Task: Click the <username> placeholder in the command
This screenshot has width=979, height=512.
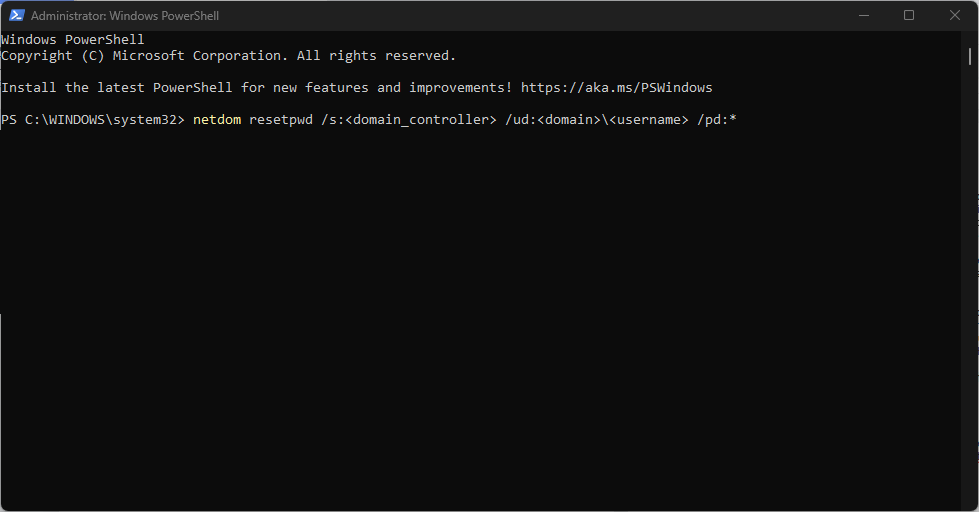Action: pyautogui.click(x=653, y=120)
